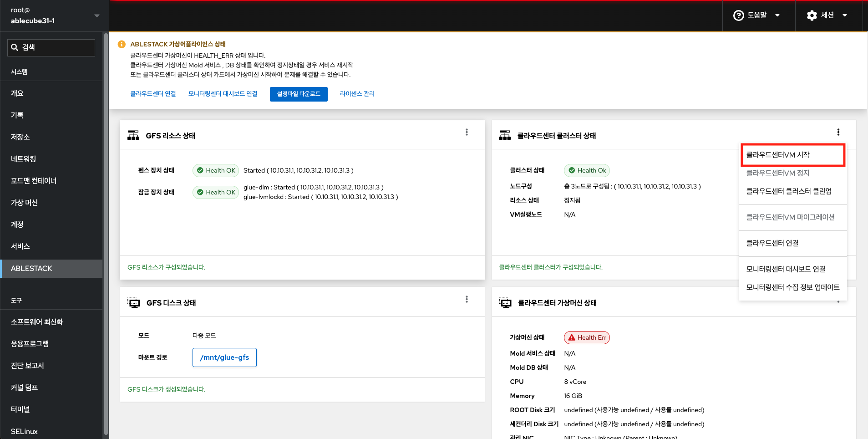Open the GFS 디스크 상태 card options menu

467,299
